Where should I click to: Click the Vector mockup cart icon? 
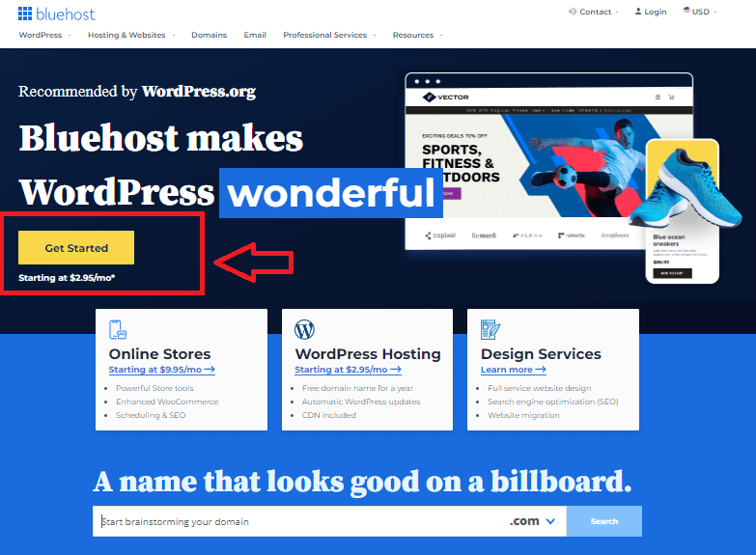(671, 97)
